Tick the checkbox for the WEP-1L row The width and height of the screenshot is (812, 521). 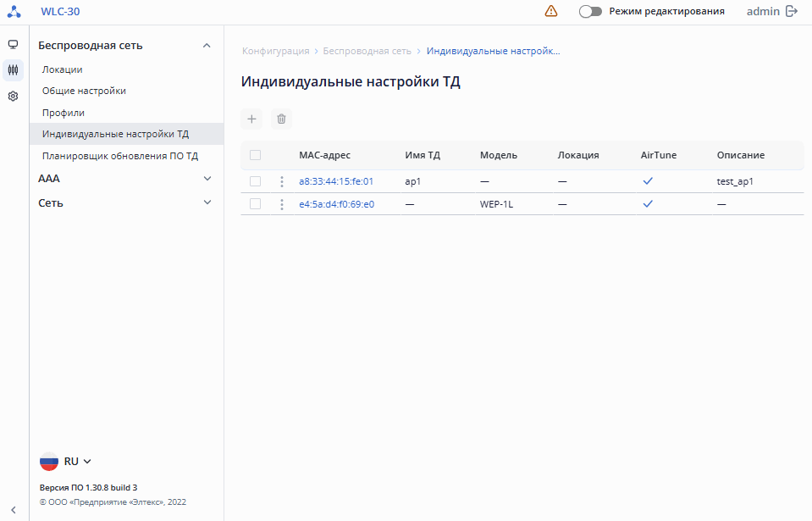coord(255,204)
